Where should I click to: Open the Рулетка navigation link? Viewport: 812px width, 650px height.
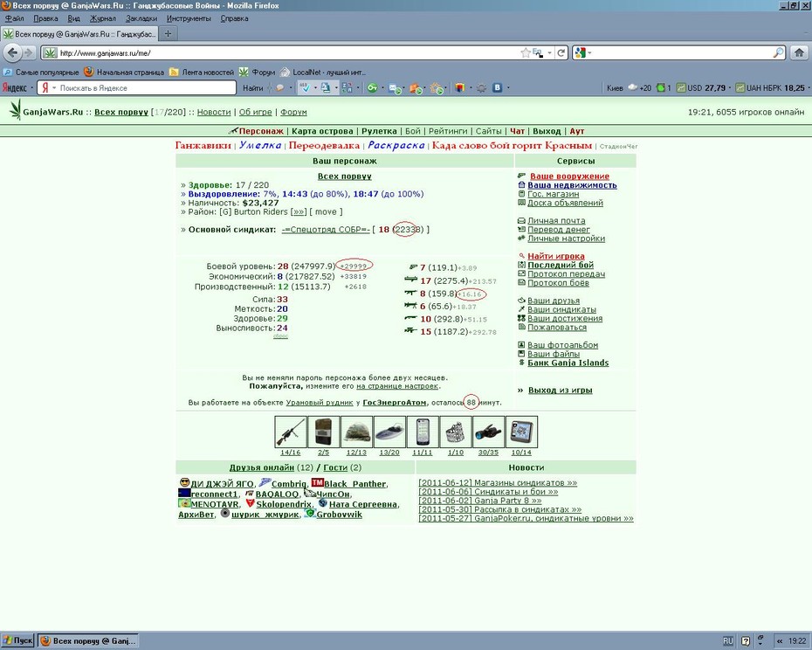379,131
